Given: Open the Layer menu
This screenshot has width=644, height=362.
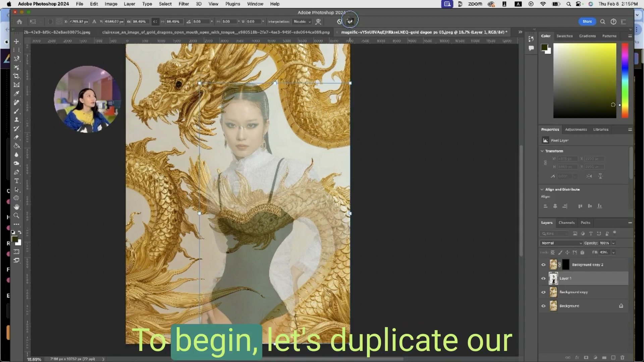Looking at the screenshot, I should [x=129, y=4].
